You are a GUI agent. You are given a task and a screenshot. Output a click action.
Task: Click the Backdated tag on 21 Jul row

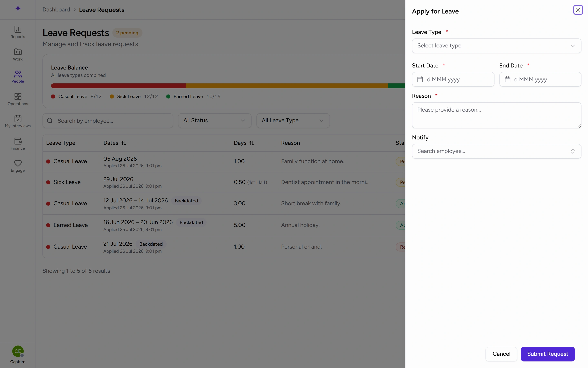[x=151, y=244]
